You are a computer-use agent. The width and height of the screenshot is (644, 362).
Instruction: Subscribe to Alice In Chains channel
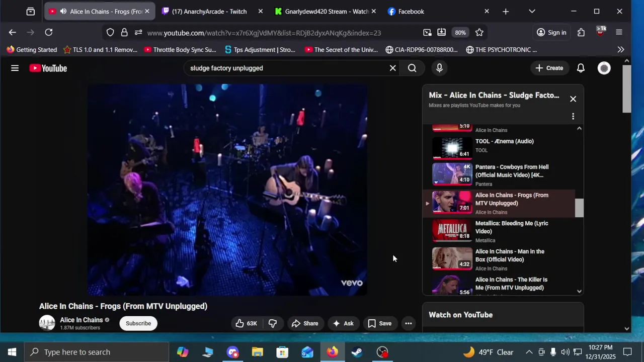(x=138, y=323)
